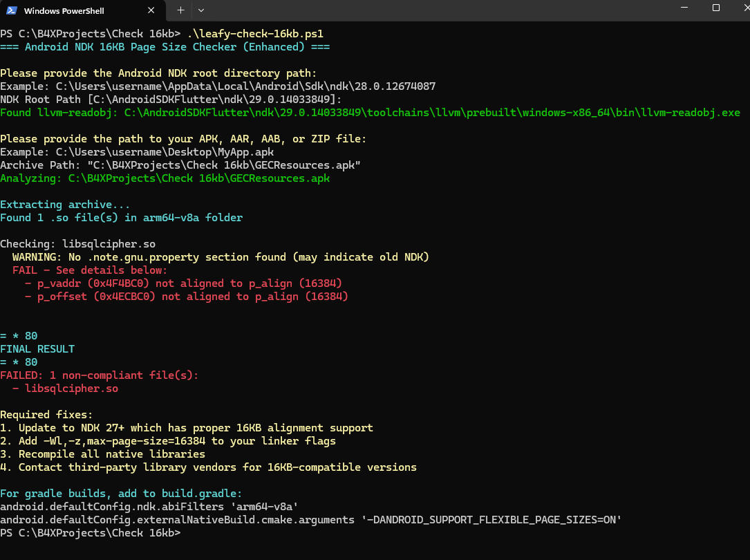
Task: Click the "Update to NDK 27+" fix line
Action: (x=187, y=428)
